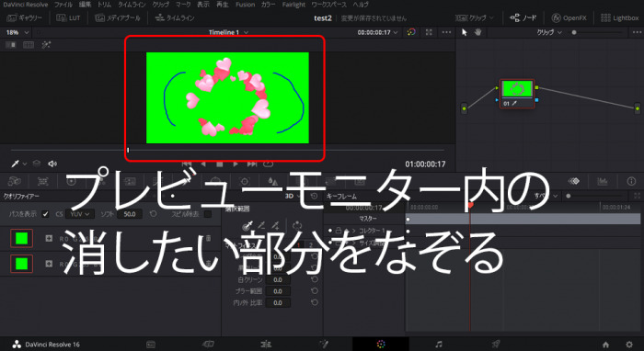The image size is (644, 351).
Task: Open the YUV color space dropdown
Action: click(x=80, y=214)
